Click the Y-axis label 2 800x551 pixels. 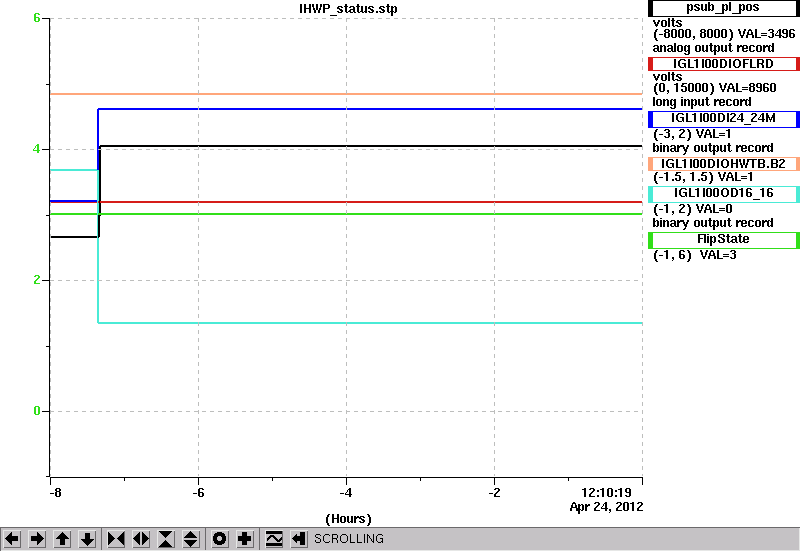(x=37, y=280)
